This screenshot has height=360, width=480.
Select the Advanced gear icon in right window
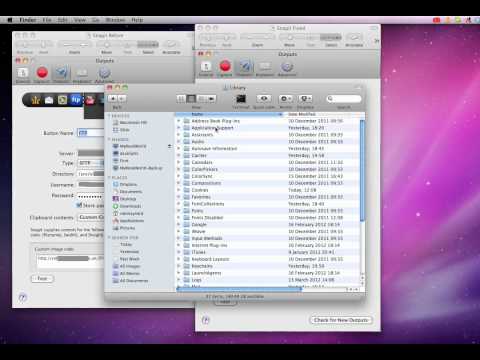(x=287, y=66)
